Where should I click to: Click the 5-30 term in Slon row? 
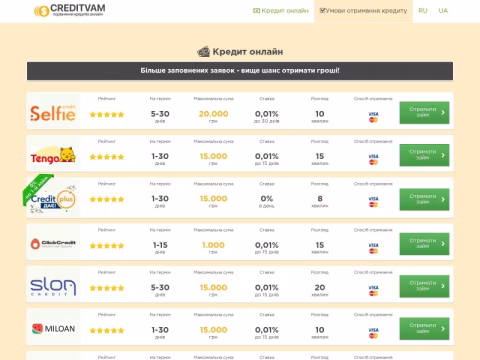160,287
